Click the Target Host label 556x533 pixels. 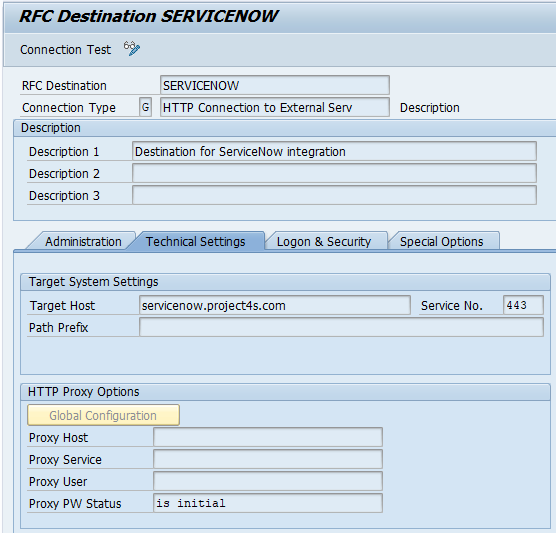point(62,306)
